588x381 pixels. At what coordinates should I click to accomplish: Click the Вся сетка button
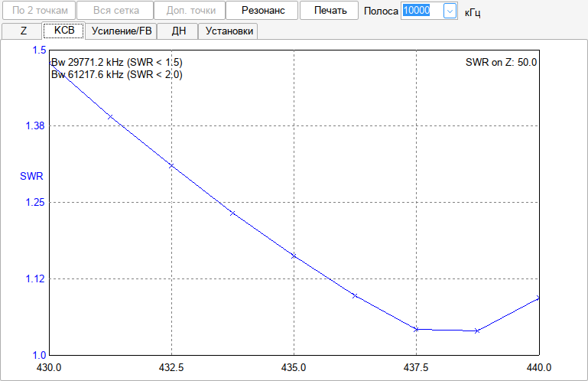pos(115,11)
